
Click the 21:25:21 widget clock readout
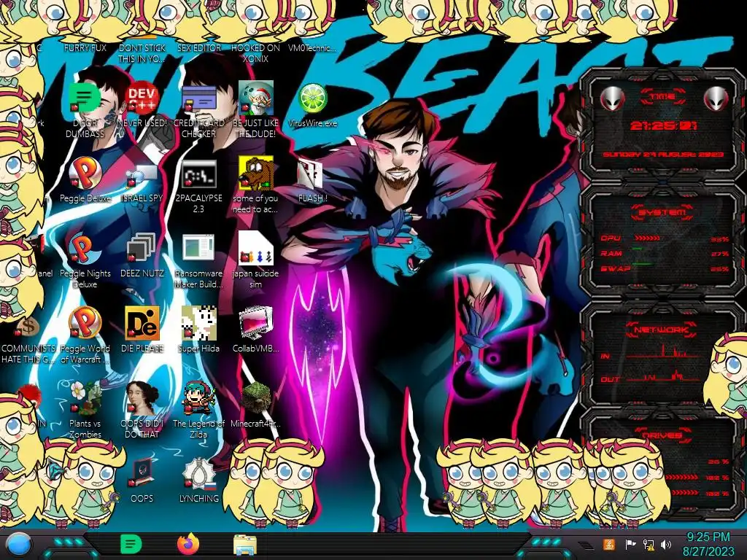point(664,125)
